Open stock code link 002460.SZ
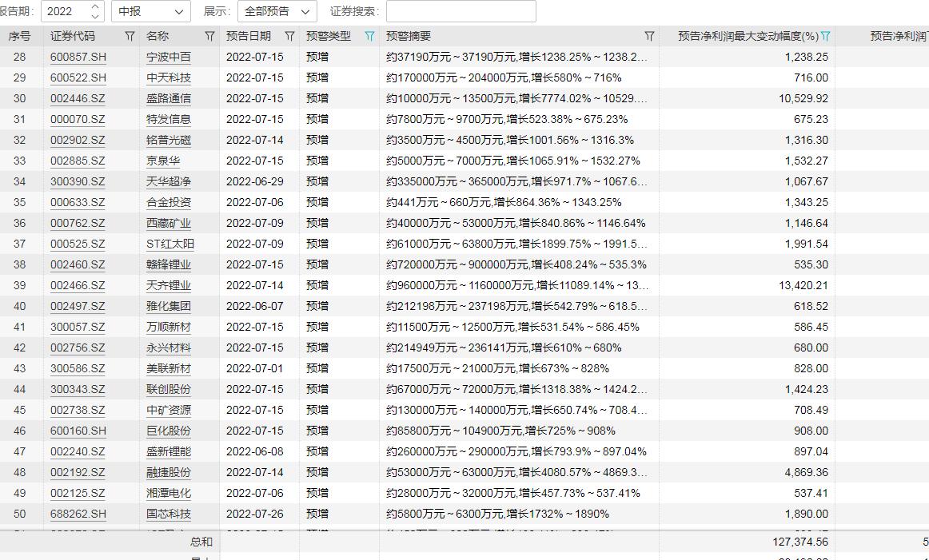This screenshot has height=560, width=929. (78, 264)
